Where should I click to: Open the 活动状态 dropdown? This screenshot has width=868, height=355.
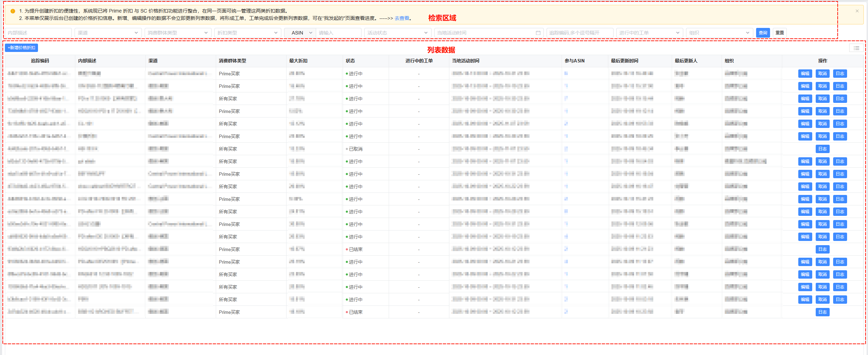[x=397, y=33]
